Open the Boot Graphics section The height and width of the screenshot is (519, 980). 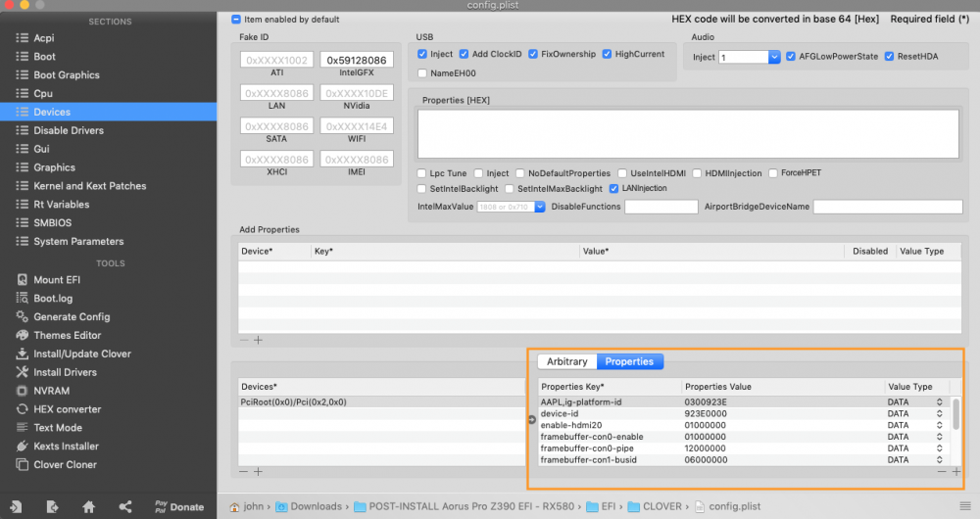(67, 75)
